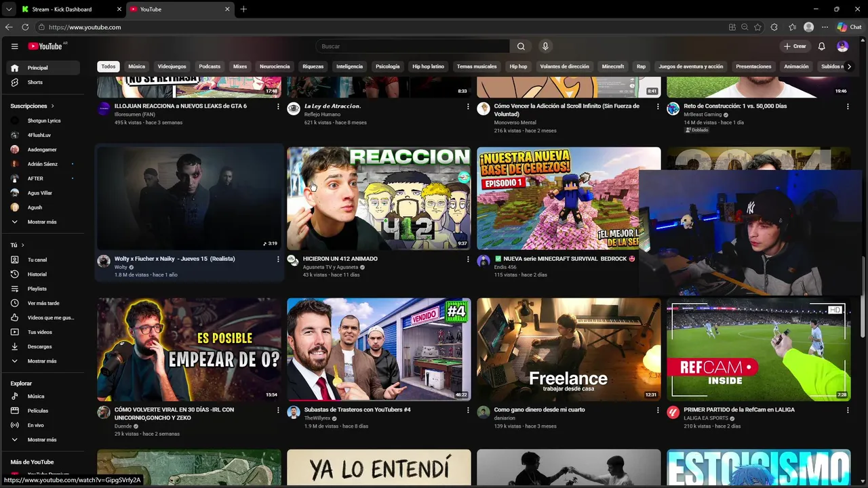Open browser settings three-dots menu
868x488 pixels.
(x=825, y=27)
